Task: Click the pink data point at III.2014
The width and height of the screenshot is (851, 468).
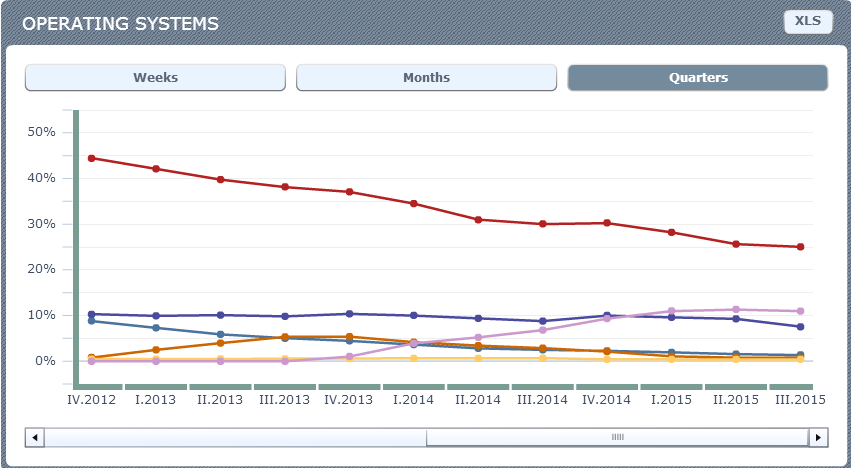Action: pos(543,330)
